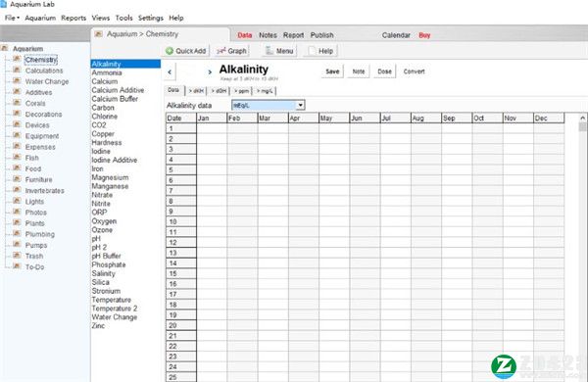Click the Convert button
The height and width of the screenshot is (382, 588).
(x=414, y=72)
